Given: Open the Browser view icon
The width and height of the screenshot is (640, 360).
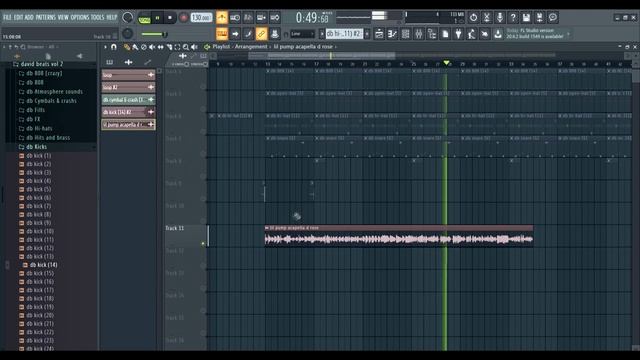Looking at the screenshot, I should pyautogui.click(x=432, y=33).
